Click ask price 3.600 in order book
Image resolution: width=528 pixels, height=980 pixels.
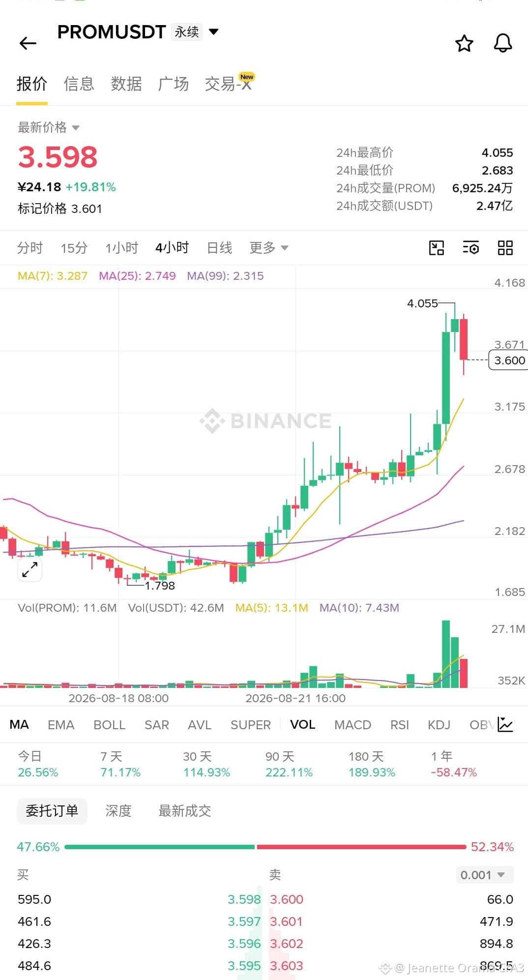coord(287,899)
